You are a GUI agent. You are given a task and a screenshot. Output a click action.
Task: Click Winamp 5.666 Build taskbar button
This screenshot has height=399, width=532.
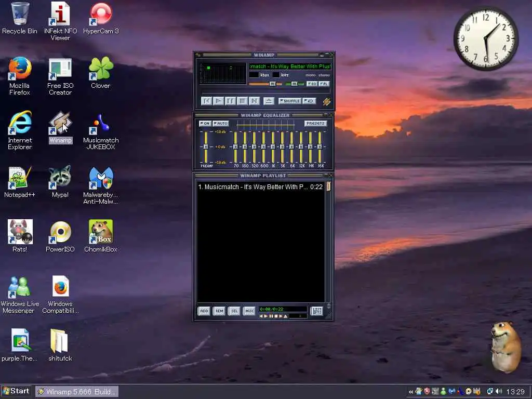pyautogui.click(x=77, y=392)
